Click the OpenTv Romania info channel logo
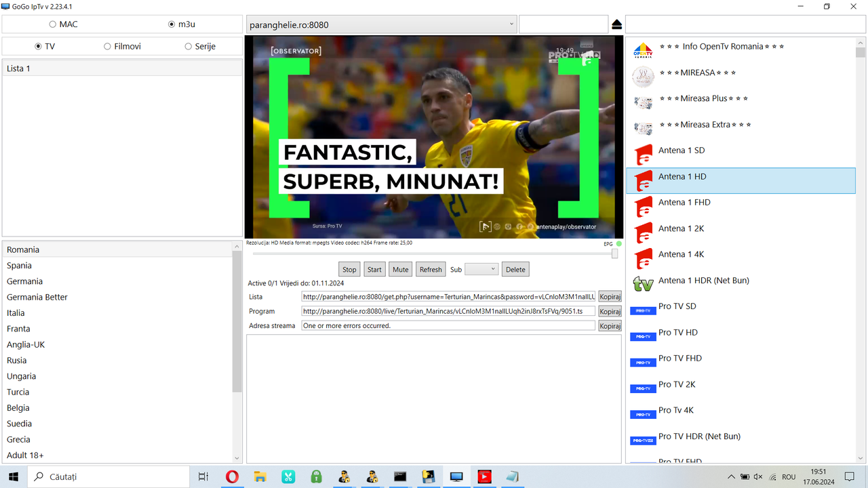Viewport: 868px width, 488px height. point(642,52)
